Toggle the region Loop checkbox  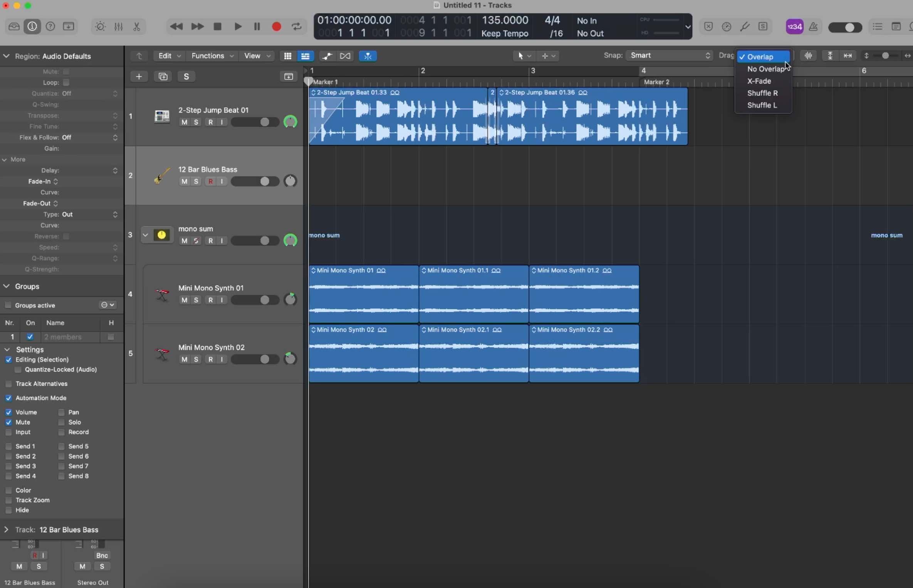tap(66, 82)
